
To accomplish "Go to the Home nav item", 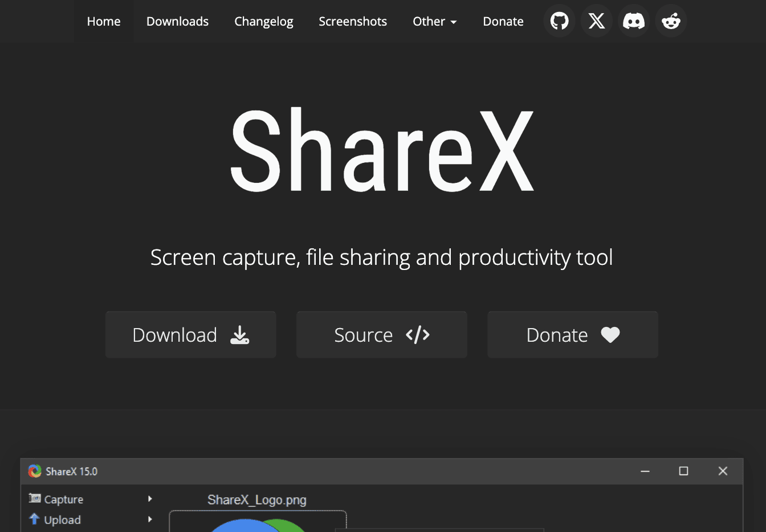I will [x=104, y=21].
